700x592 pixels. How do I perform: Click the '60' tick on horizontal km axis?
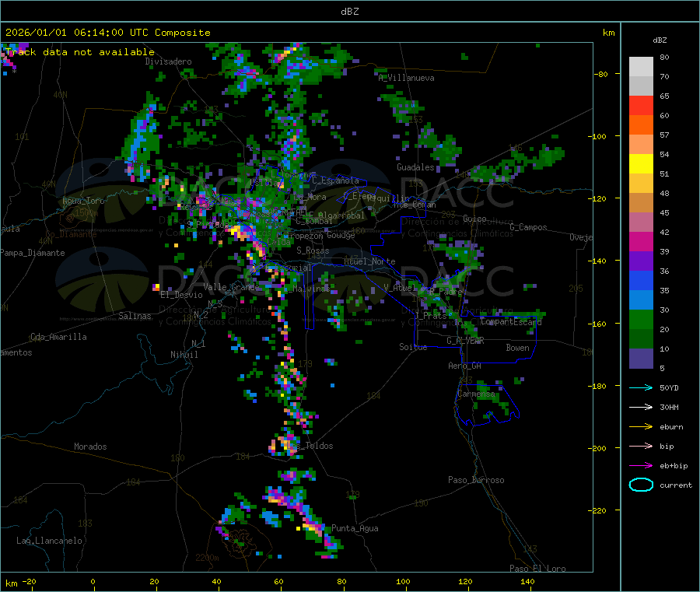(x=278, y=582)
